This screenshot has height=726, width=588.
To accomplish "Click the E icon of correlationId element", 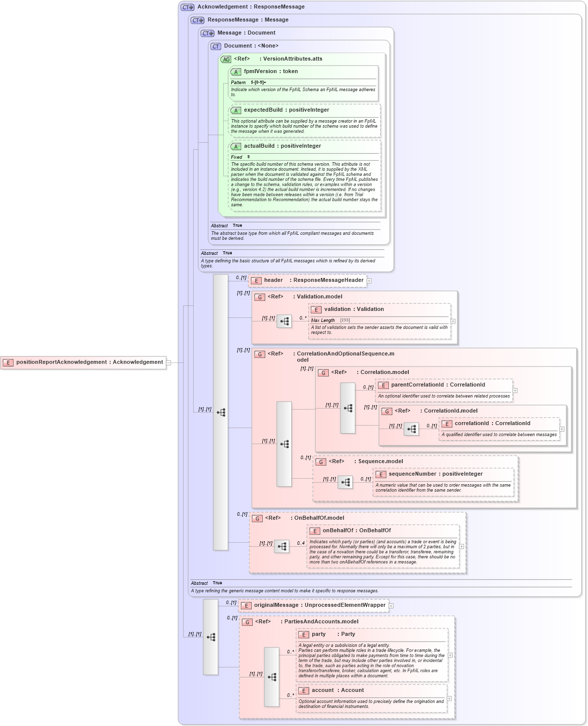I will tap(447, 424).
